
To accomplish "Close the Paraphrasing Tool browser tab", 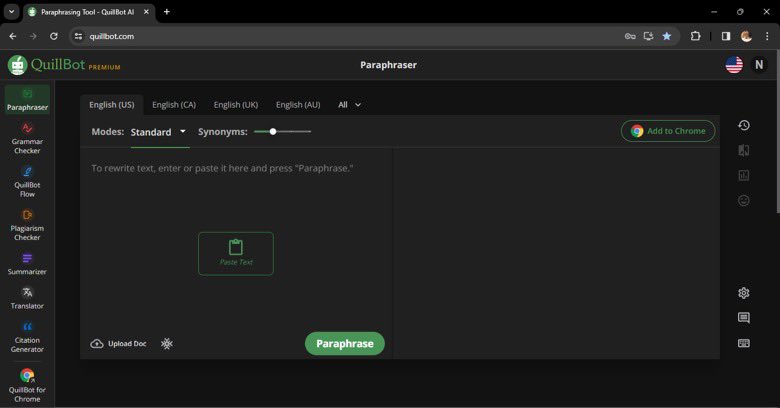I will coord(146,11).
